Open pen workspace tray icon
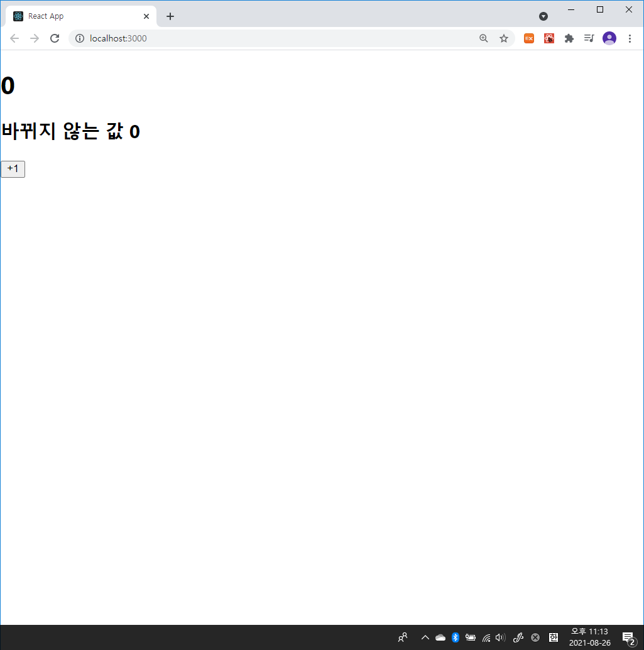644x650 pixels. point(518,637)
